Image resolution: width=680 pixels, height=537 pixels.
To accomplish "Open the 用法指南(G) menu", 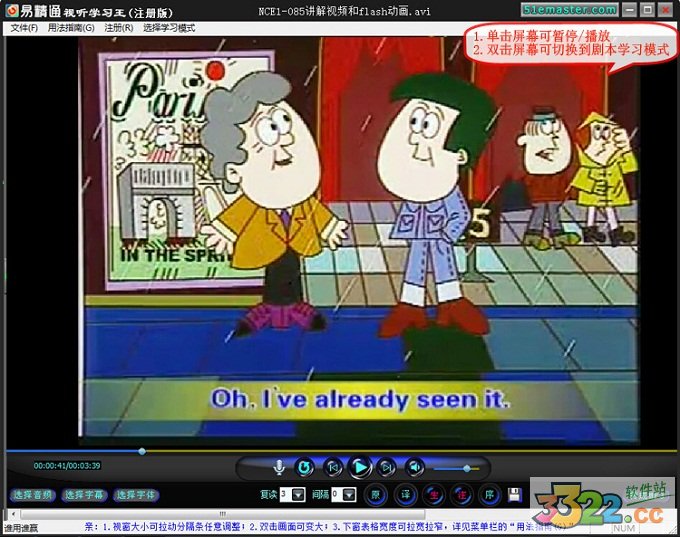I will pos(71,28).
